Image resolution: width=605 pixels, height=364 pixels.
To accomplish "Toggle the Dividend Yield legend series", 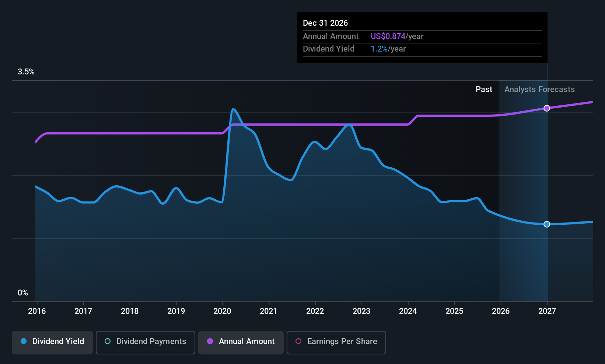I will pyautogui.click(x=52, y=342).
